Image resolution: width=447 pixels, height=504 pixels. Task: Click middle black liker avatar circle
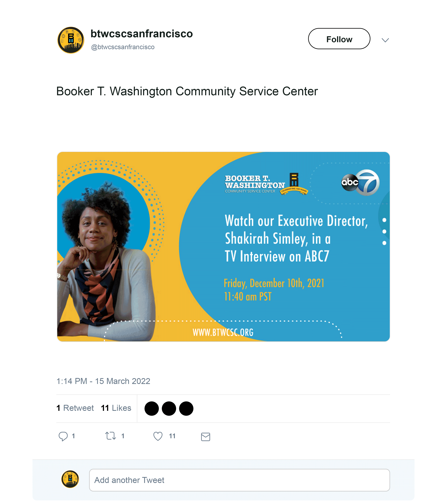click(169, 409)
